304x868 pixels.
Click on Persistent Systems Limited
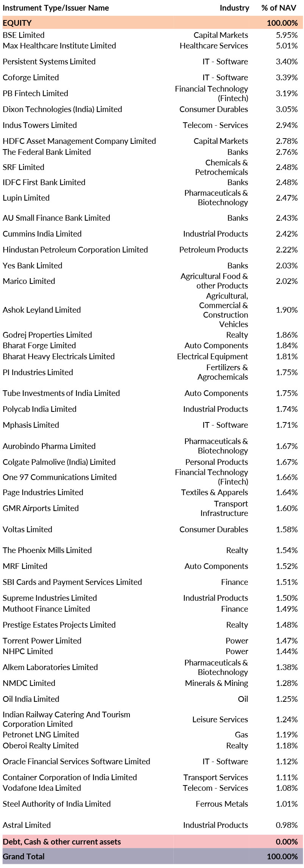(x=49, y=62)
